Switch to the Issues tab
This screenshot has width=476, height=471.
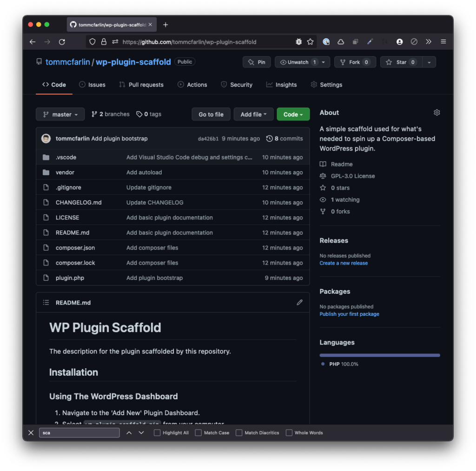tap(93, 85)
